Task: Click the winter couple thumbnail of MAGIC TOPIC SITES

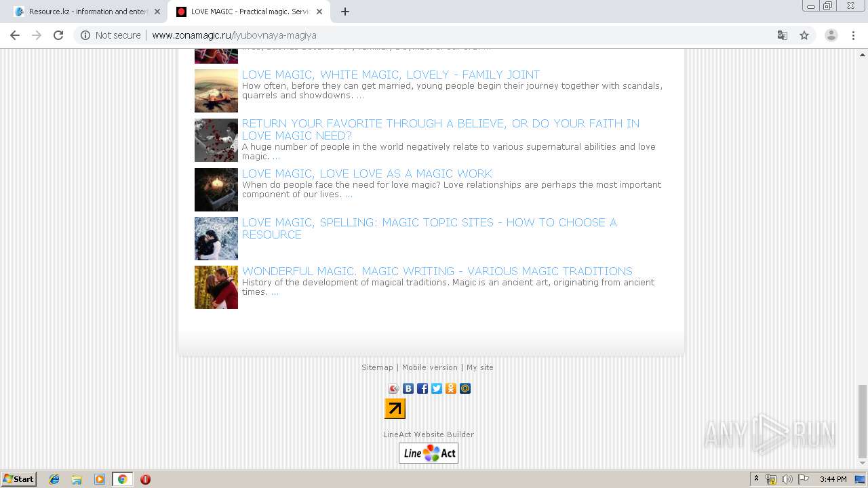Action: click(x=216, y=239)
